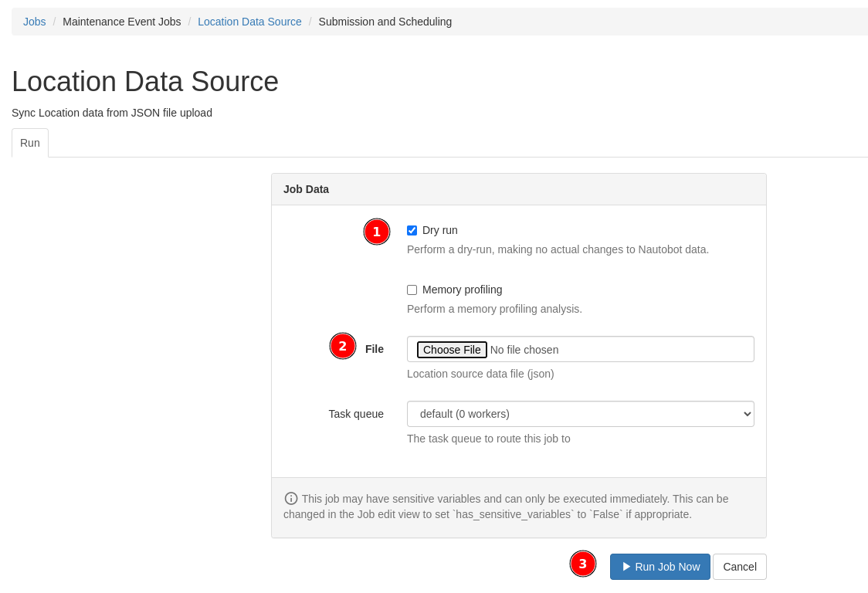Screen dimensions: 868x593
Task: Click the red numbered marker 3
Action: pos(583,564)
